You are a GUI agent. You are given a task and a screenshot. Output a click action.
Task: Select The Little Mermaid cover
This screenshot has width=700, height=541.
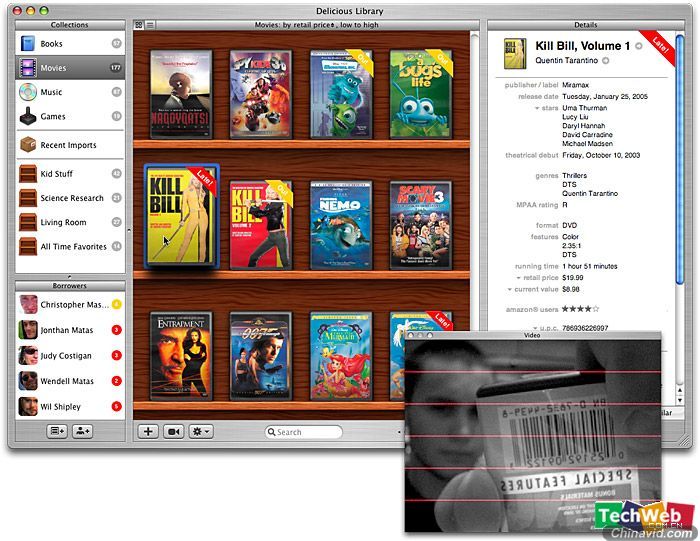342,356
